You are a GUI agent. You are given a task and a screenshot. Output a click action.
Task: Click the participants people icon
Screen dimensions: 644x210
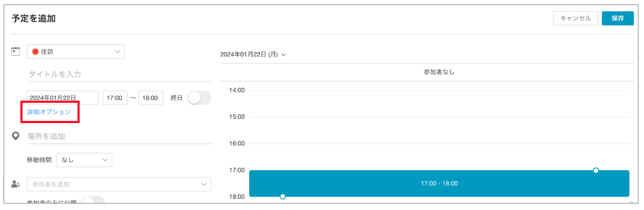coord(16,184)
